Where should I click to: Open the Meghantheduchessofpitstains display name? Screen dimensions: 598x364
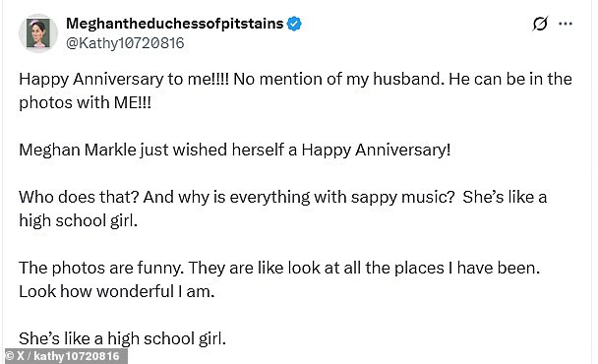pos(175,24)
